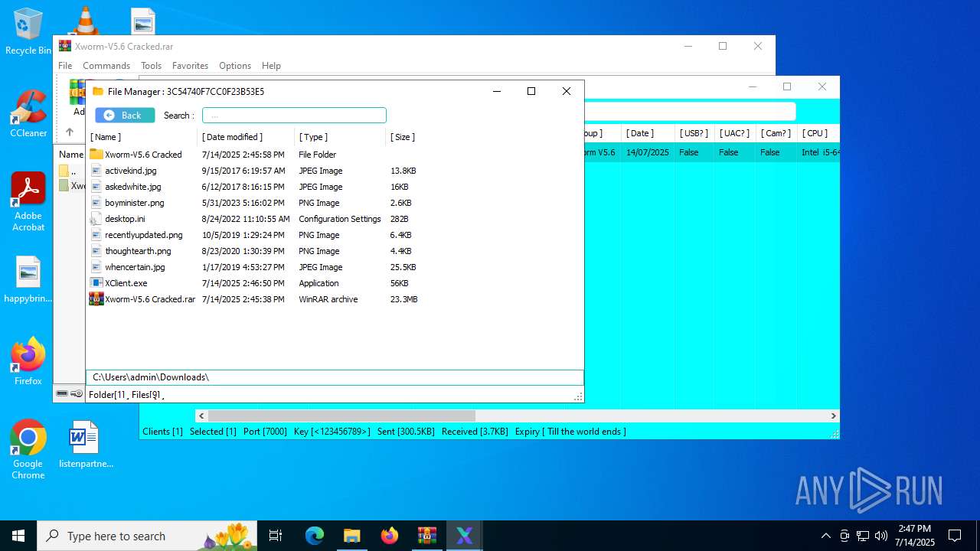Open Task View on the taskbar
Image resolution: width=980 pixels, height=551 pixels.
(x=276, y=536)
